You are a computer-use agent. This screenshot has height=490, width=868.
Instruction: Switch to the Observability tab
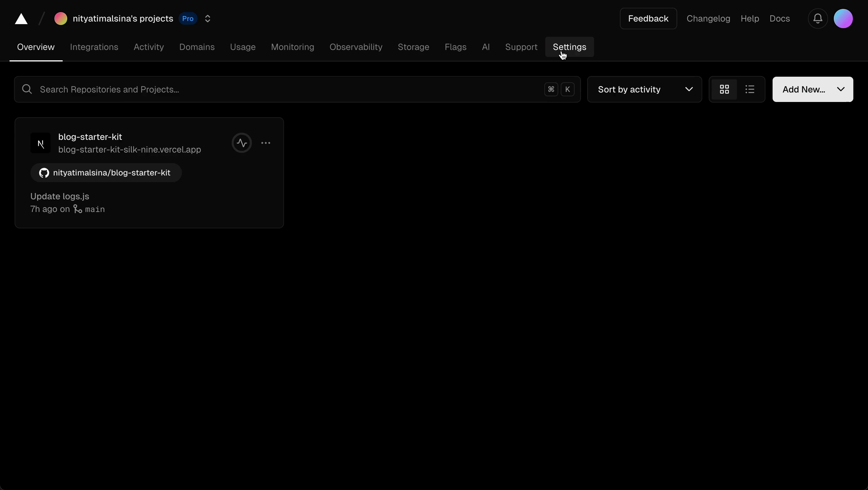[x=356, y=47]
